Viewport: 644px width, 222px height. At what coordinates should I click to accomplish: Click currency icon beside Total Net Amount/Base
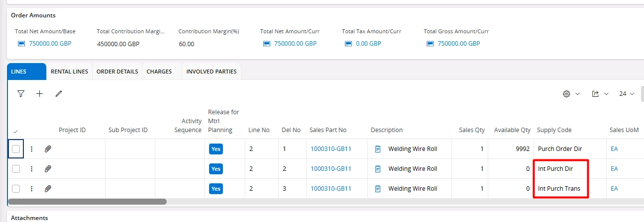point(21,44)
